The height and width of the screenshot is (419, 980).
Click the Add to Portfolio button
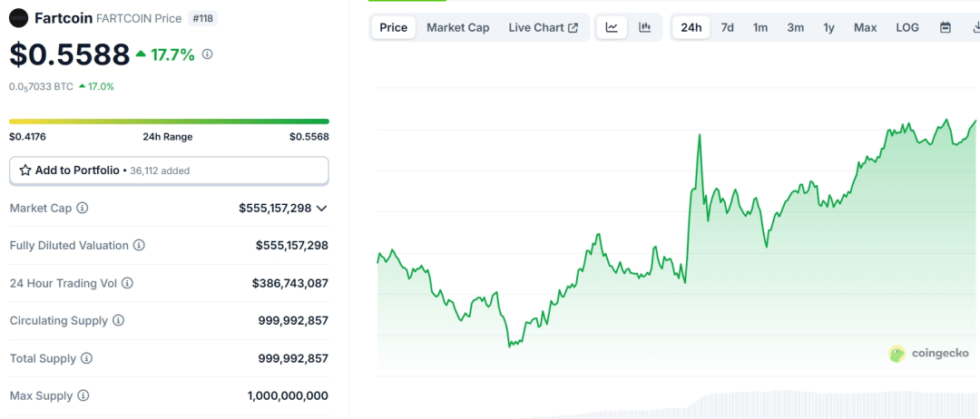point(169,171)
